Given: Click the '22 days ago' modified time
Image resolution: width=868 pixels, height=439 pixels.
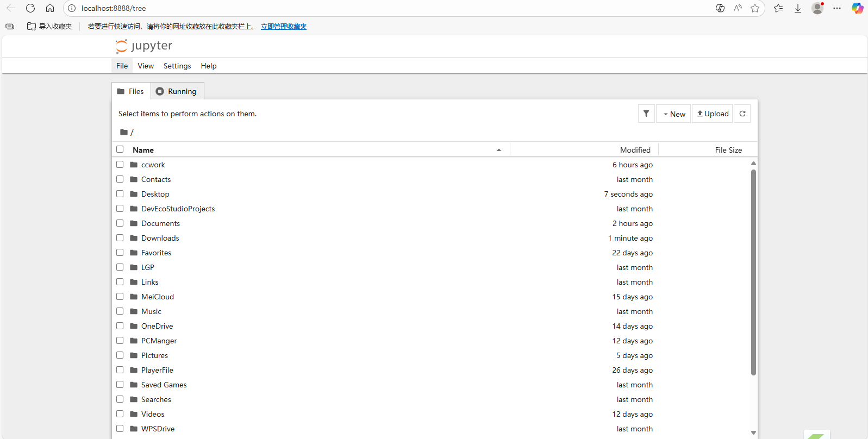Looking at the screenshot, I should [x=633, y=253].
